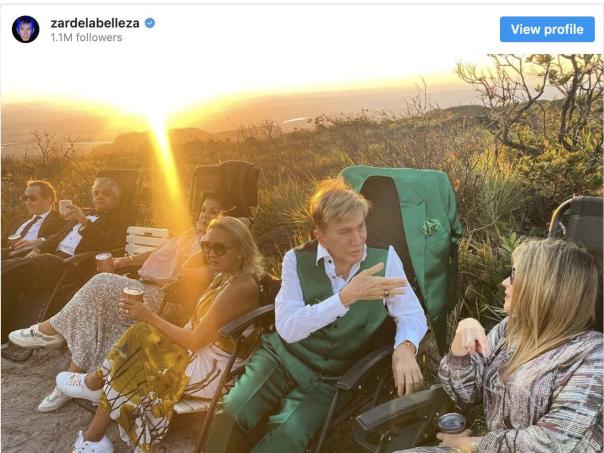Click the setting sun in the photo
The image size is (604, 453).
[158, 118]
